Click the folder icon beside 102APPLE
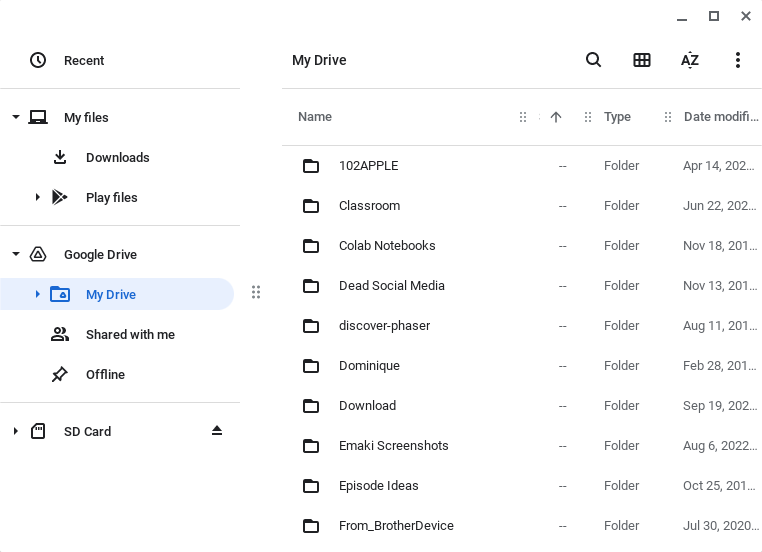The width and height of the screenshot is (762, 552). coord(311,166)
